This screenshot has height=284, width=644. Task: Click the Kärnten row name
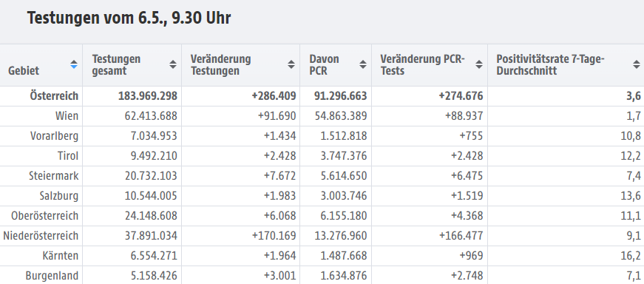tap(61, 256)
